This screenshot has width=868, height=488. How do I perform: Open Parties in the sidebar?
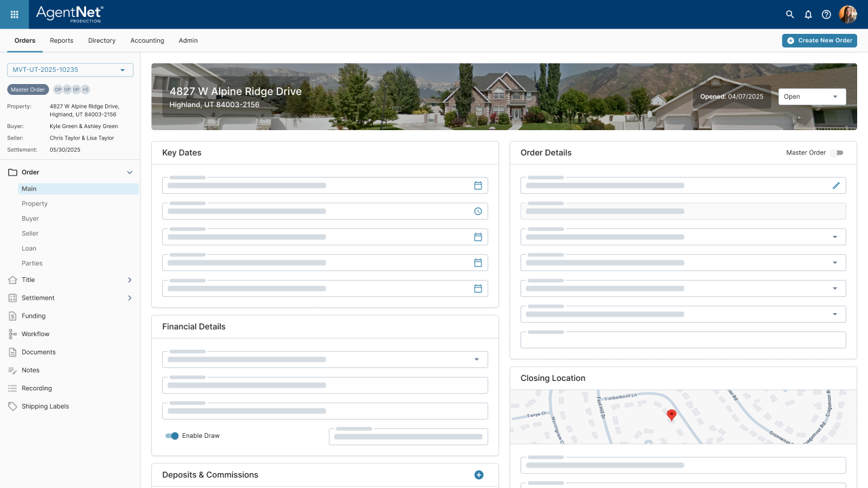point(32,264)
